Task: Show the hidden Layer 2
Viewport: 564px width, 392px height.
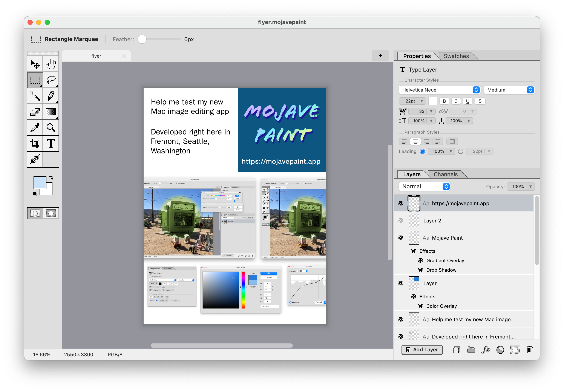Action: pyautogui.click(x=401, y=220)
